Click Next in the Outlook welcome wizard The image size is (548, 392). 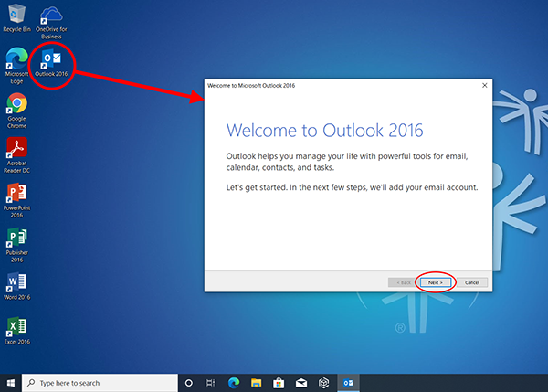[435, 282]
